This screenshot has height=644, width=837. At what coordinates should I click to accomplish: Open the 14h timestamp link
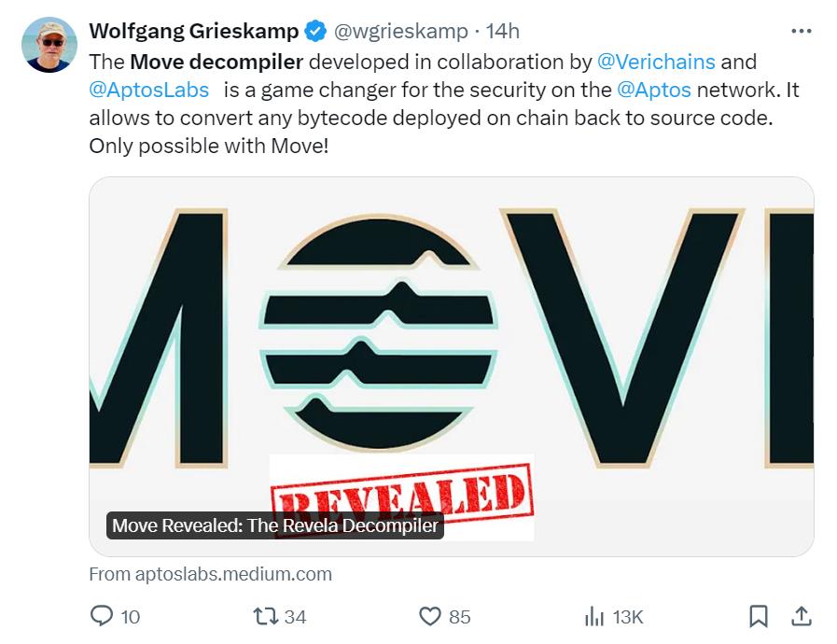[x=502, y=32]
